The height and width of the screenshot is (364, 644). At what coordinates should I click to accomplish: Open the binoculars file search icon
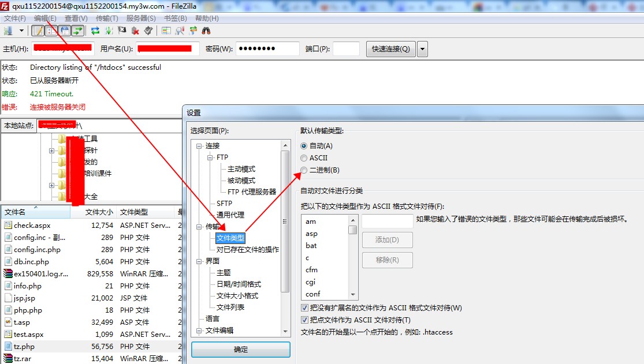pyautogui.click(x=206, y=31)
